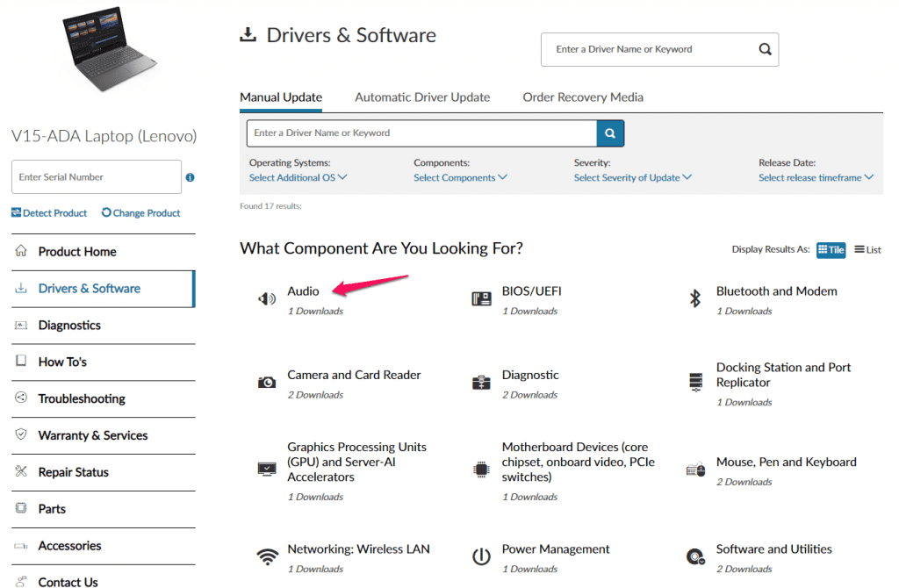Open the Select Components dropdown

point(460,177)
